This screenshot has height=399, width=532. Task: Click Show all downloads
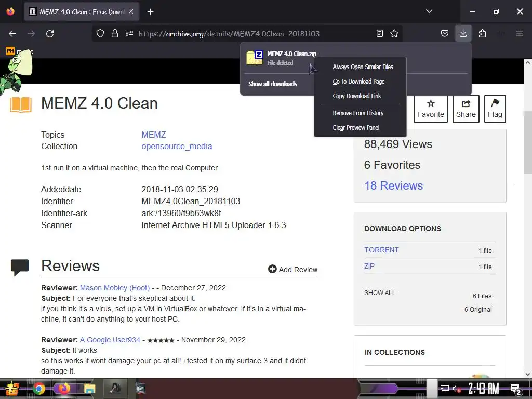[272, 84]
